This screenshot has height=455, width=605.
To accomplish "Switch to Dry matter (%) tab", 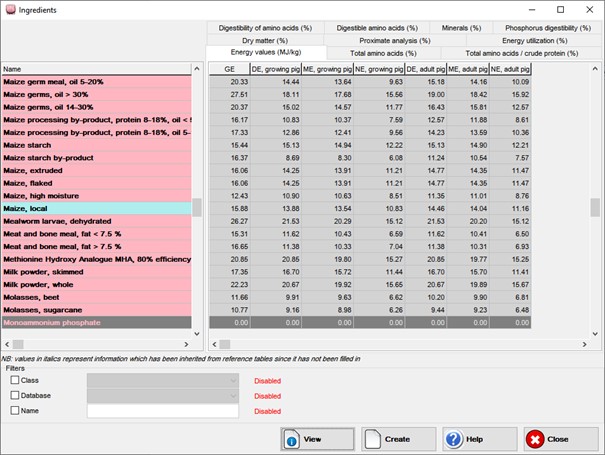I will 265,41.
